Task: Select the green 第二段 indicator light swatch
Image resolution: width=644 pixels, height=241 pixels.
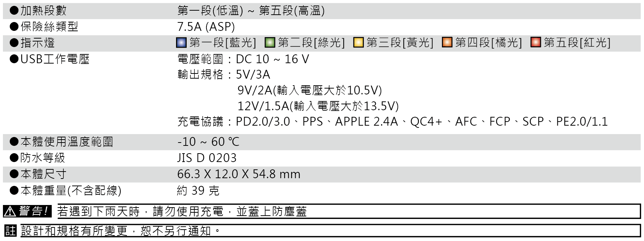Action: click(270, 43)
